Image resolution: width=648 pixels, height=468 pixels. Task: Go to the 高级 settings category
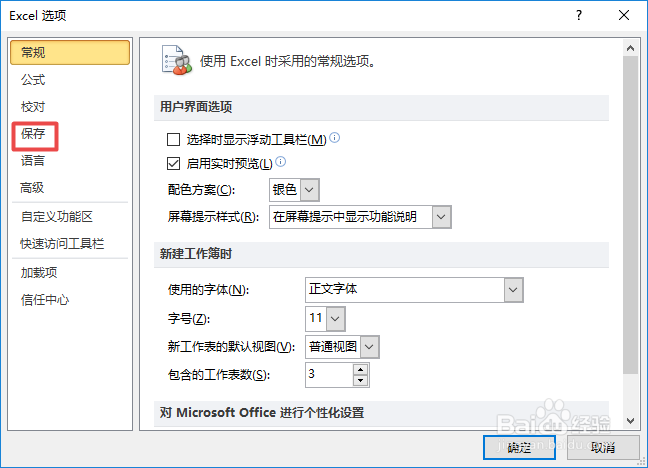[33, 187]
